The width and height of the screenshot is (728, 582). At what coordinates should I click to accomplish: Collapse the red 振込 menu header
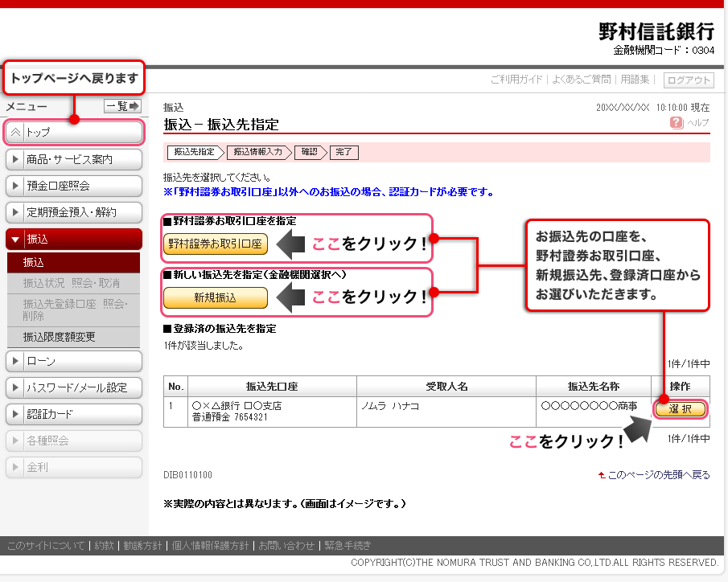74,239
